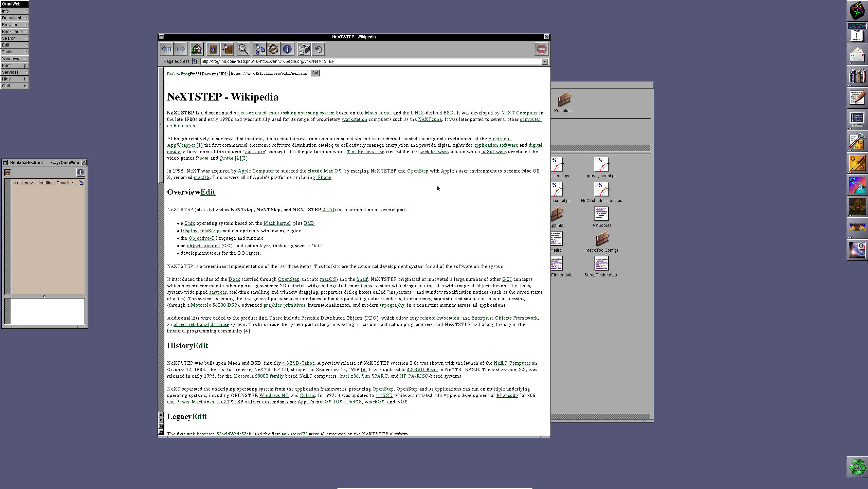Viewport: 868px width, 489px height.
Task: Open the Recycler icon in the dock
Action: point(857,467)
